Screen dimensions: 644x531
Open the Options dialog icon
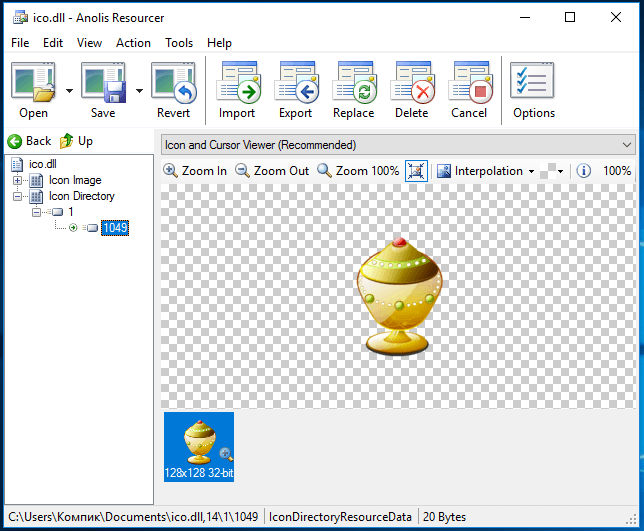click(532, 81)
